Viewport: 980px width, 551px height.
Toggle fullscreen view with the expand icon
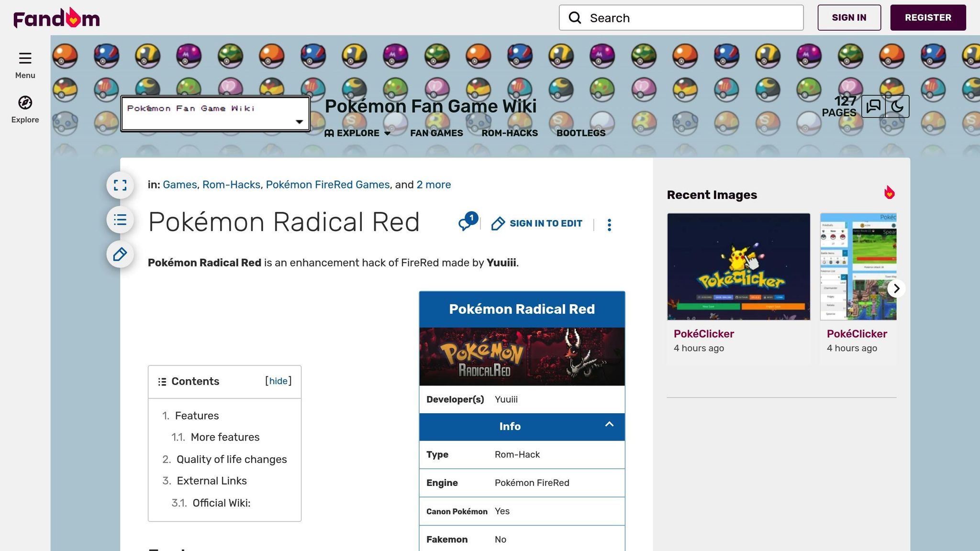(x=120, y=185)
